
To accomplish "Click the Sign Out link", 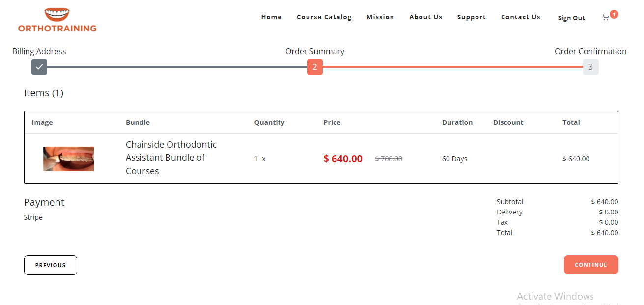I will coord(571,18).
